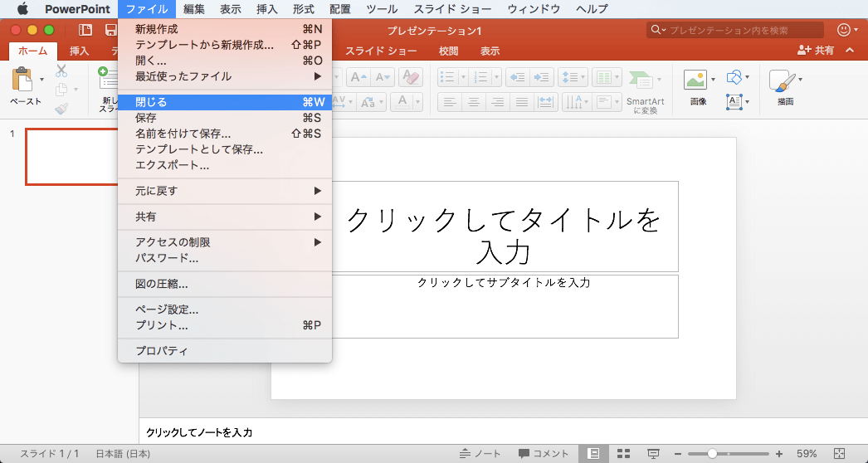Viewport: 868px width, 463px height.
Task: Switch to Slide Sorter grid view icon
Action: coord(623,454)
